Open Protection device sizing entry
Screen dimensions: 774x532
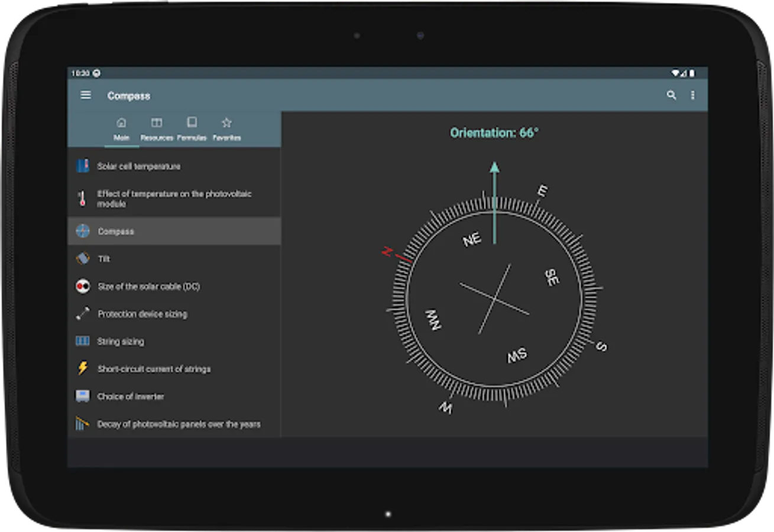143,314
